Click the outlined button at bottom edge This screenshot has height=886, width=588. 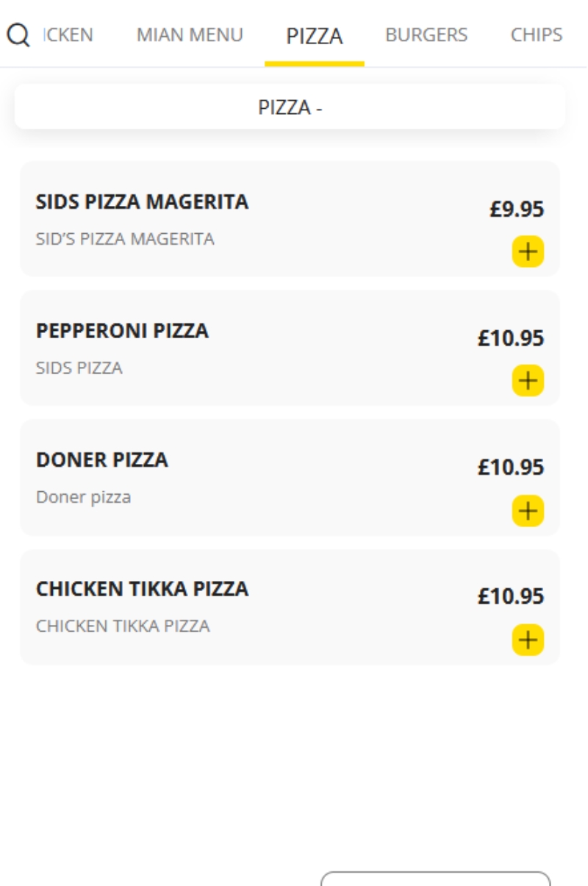click(x=435, y=879)
